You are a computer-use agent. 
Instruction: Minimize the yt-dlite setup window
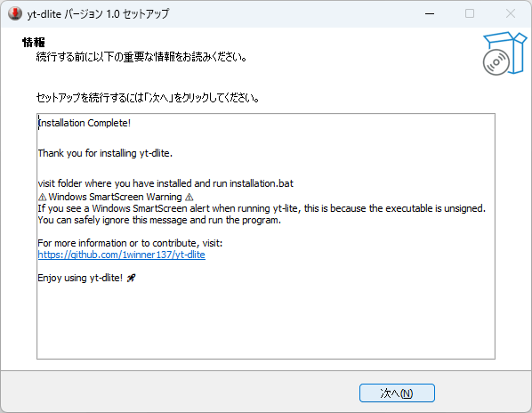pyautogui.click(x=430, y=14)
